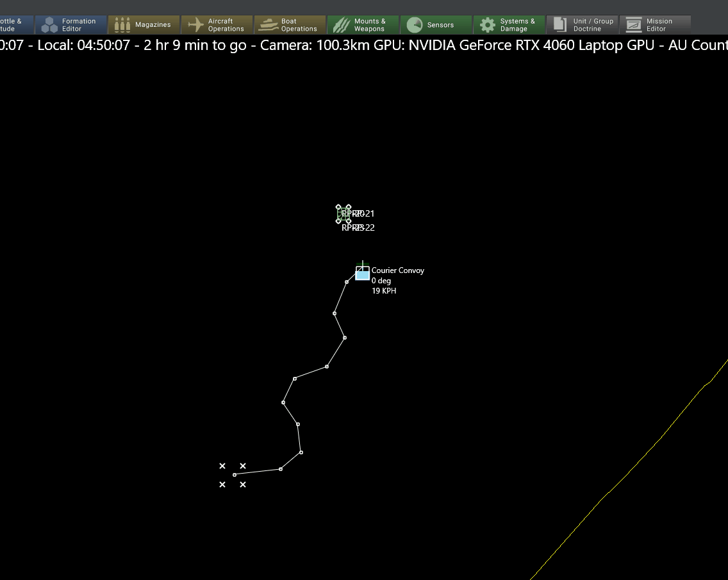Select the RP-21 reference point group

[343, 214]
